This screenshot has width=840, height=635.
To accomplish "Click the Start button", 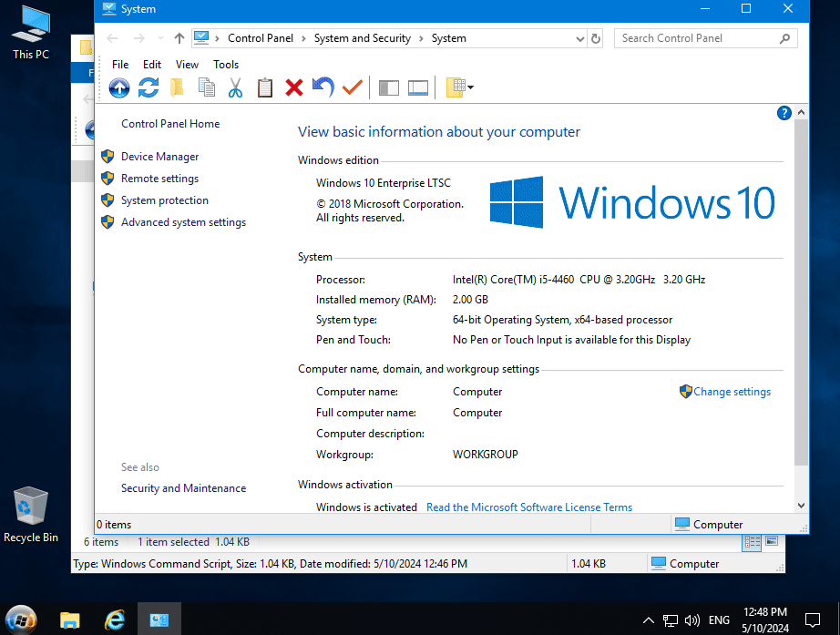I will point(22,620).
